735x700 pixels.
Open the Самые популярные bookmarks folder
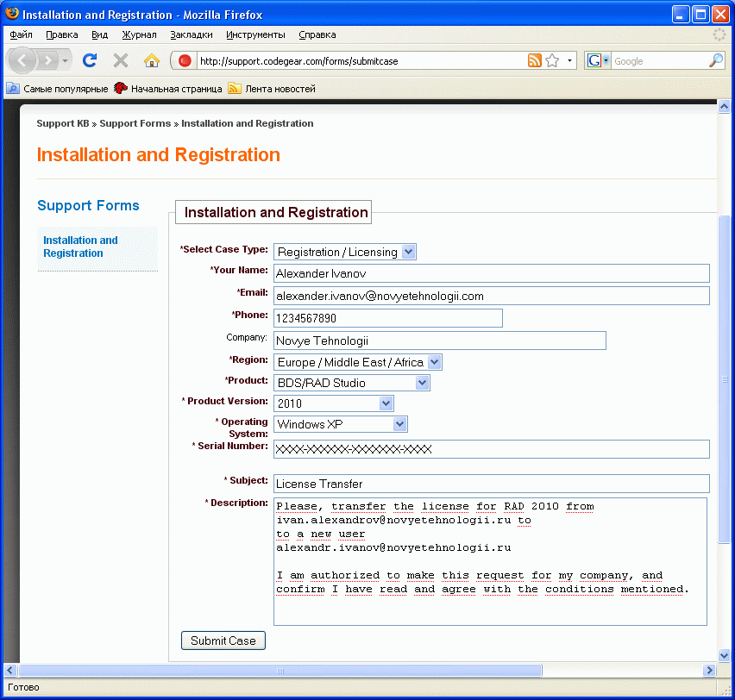(x=57, y=89)
